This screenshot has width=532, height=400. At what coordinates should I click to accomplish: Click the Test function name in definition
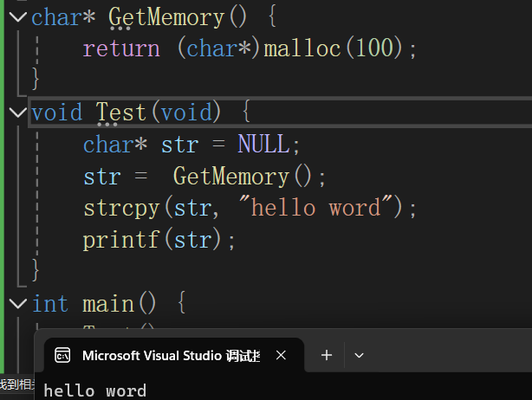tap(120, 113)
